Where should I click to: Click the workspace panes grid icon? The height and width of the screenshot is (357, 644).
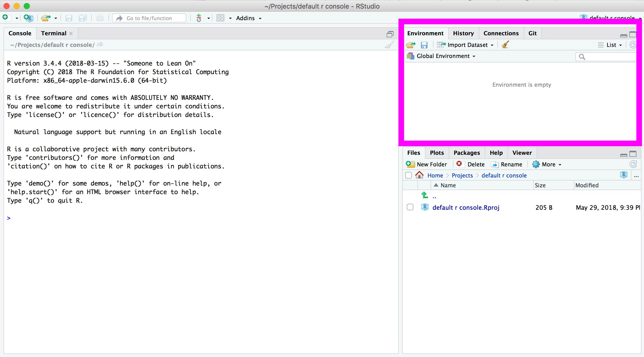[x=220, y=18]
